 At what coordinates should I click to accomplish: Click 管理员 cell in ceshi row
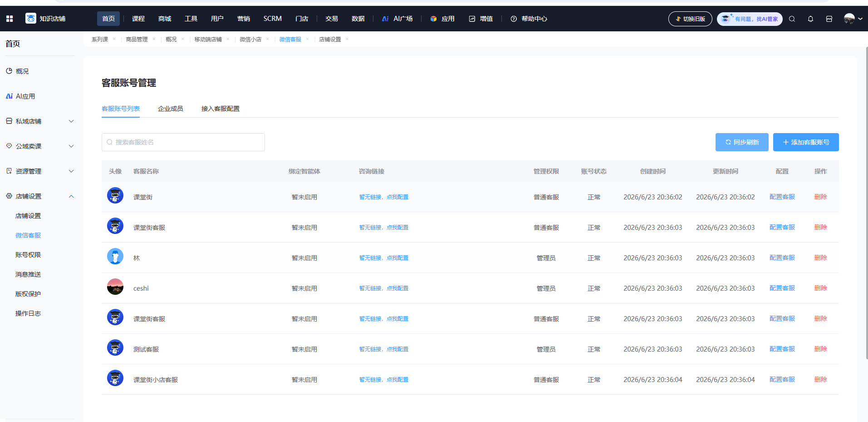click(546, 288)
